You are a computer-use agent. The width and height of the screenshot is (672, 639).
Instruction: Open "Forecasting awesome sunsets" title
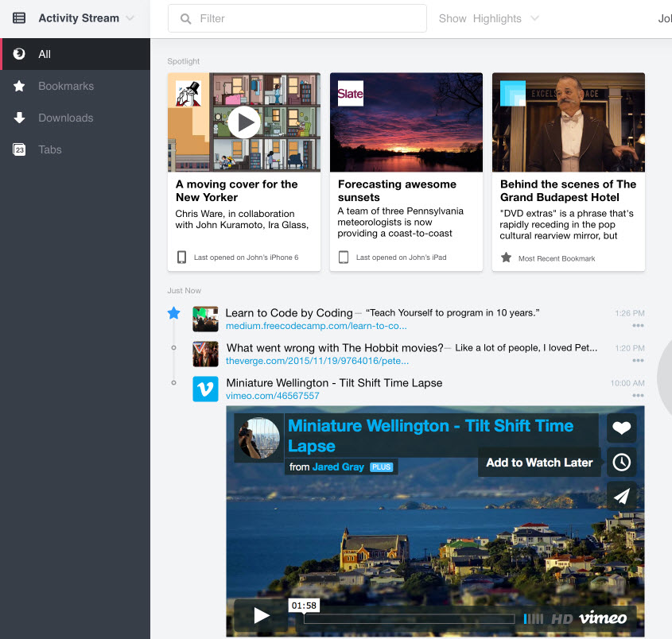(398, 191)
